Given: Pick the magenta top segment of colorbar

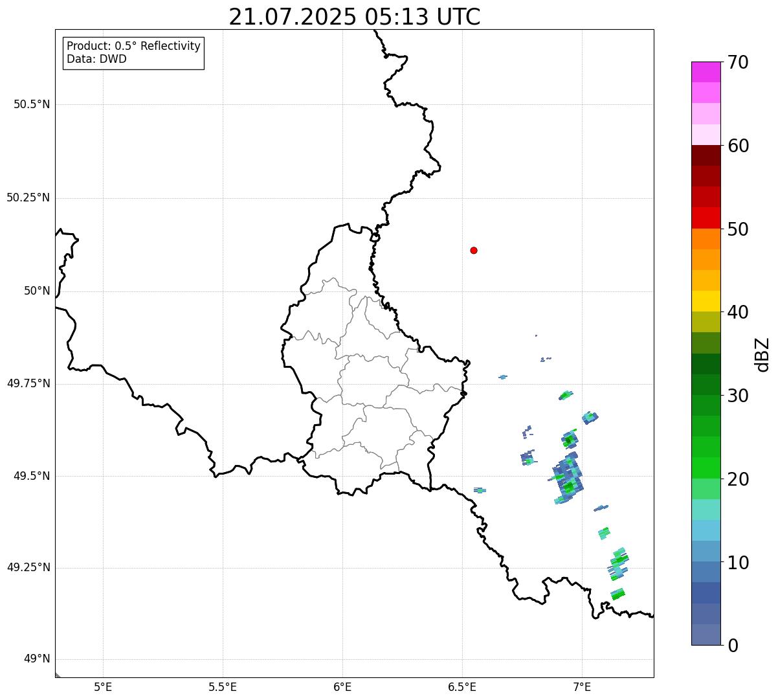Looking at the screenshot, I should [706, 72].
